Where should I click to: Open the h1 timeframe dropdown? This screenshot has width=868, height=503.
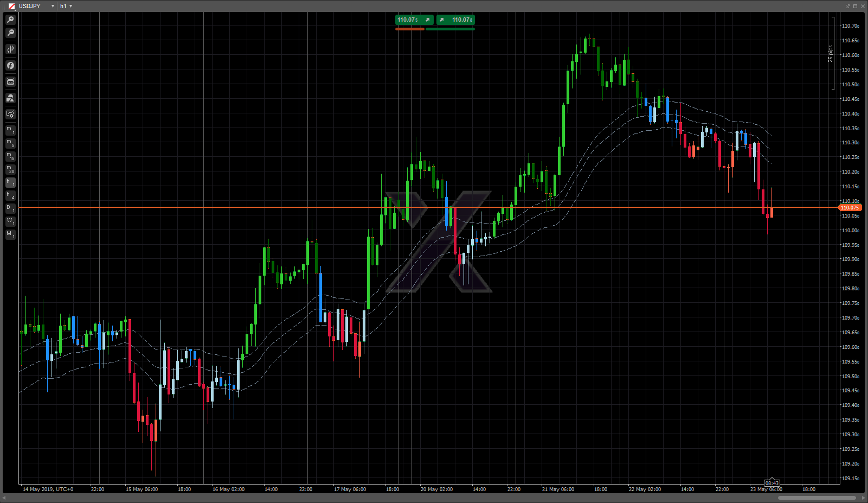coord(70,6)
